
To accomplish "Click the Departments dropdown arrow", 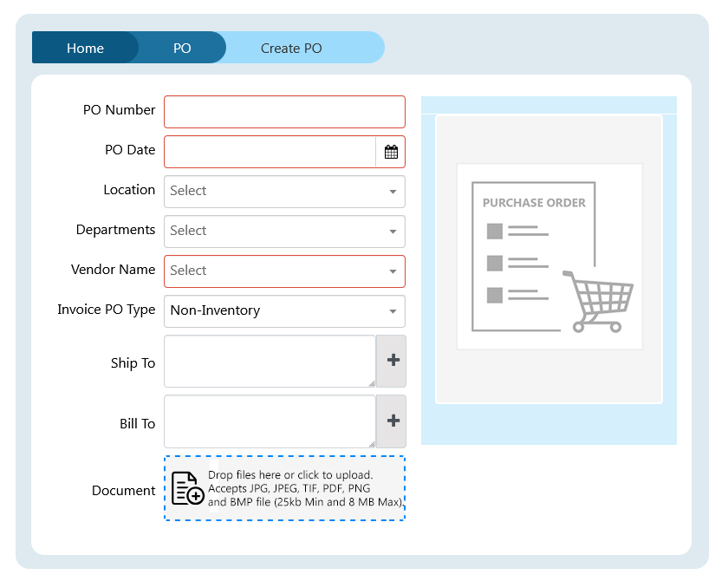I will point(393,232).
